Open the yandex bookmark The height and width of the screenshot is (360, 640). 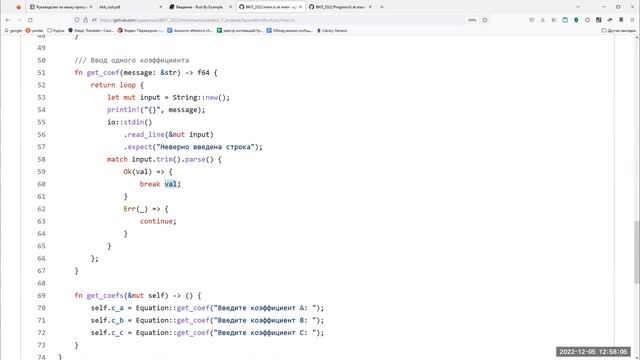[x=35, y=31]
